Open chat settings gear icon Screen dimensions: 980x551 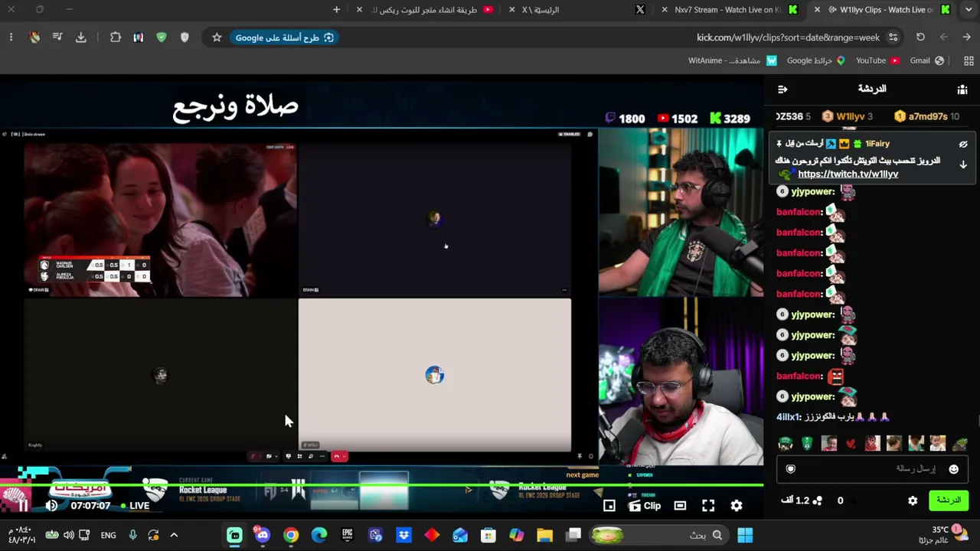(x=913, y=500)
